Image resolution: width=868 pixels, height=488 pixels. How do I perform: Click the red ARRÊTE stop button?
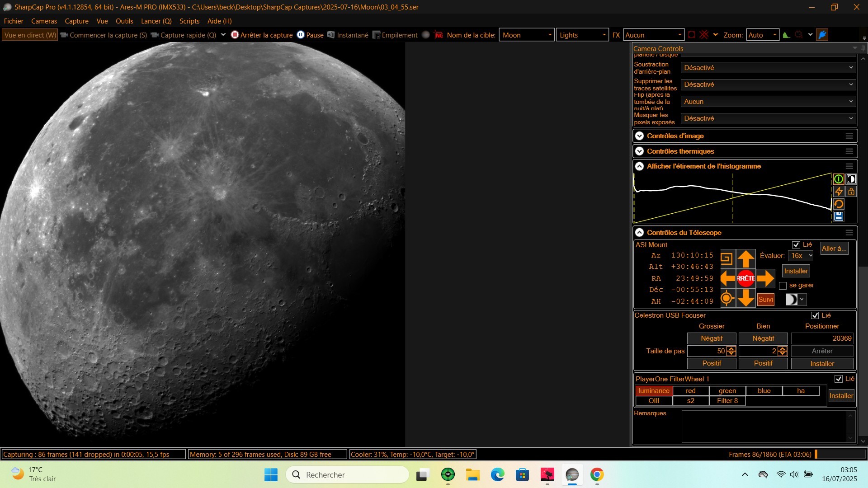[x=746, y=278]
